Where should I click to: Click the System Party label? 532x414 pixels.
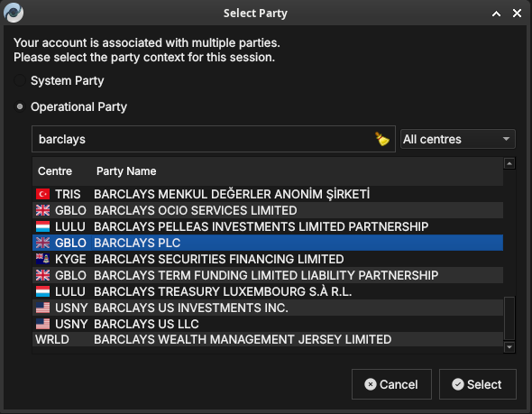click(x=68, y=81)
